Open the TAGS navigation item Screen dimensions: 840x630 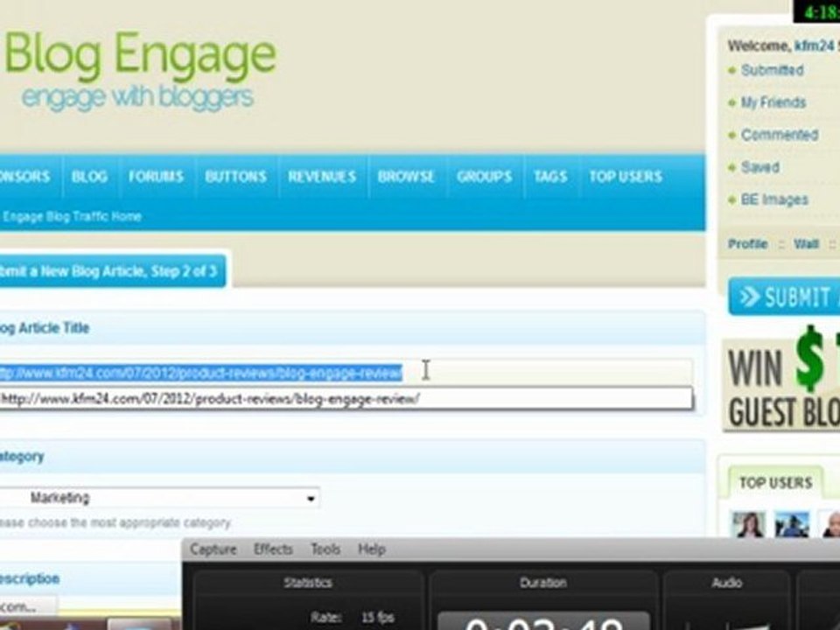click(550, 177)
